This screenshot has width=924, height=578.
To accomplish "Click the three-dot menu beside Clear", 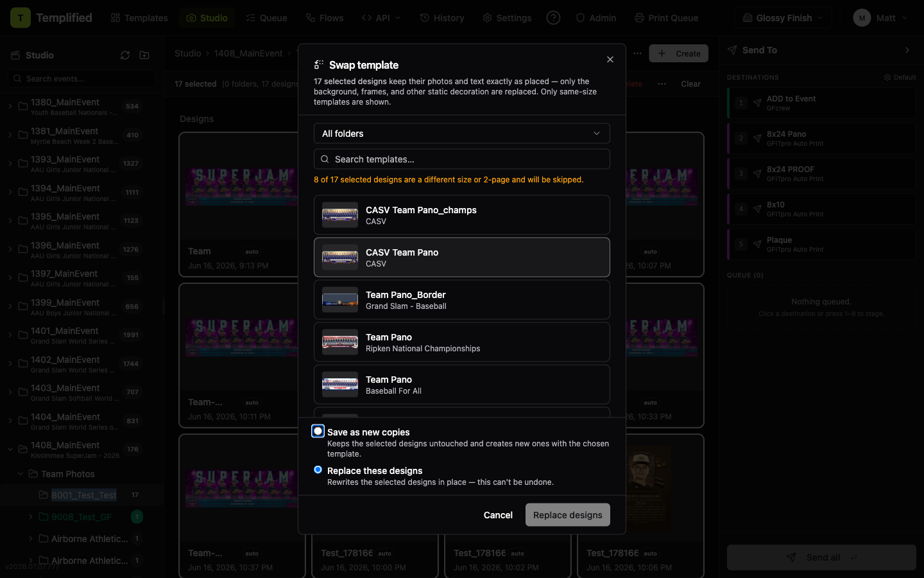I will [x=662, y=84].
